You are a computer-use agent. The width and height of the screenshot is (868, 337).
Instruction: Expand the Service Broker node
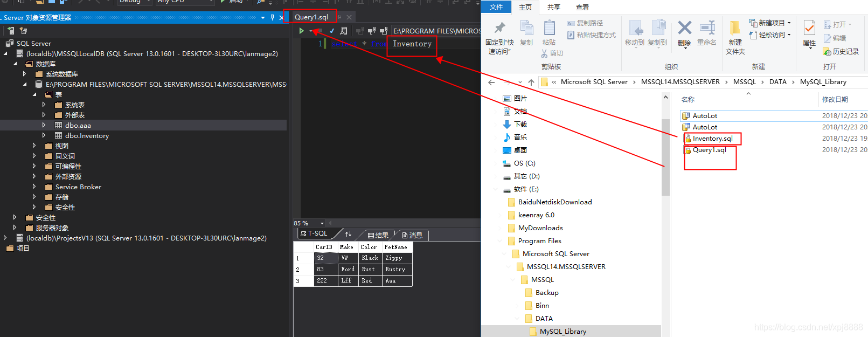tap(34, 187)
